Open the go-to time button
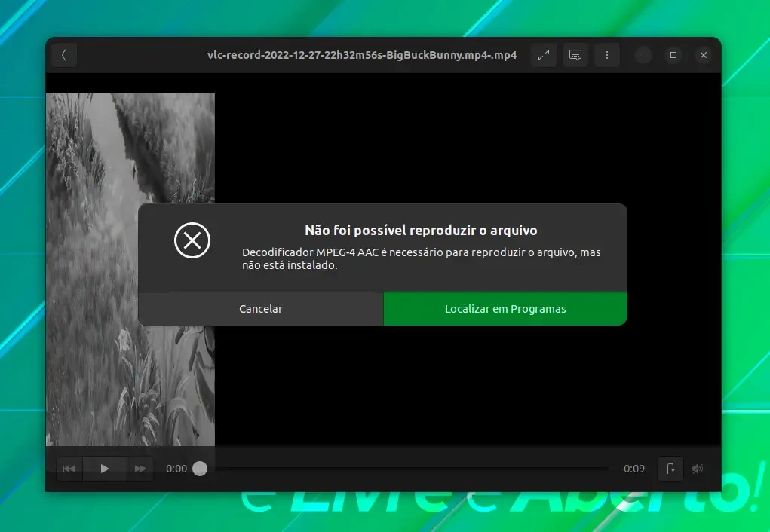770x532 pixels. point(670,469)
